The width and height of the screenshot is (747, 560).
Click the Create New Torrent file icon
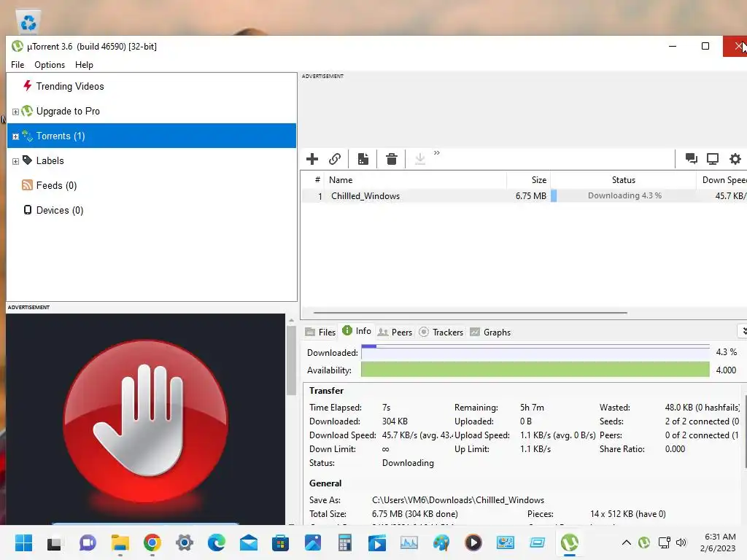[363, 158]
